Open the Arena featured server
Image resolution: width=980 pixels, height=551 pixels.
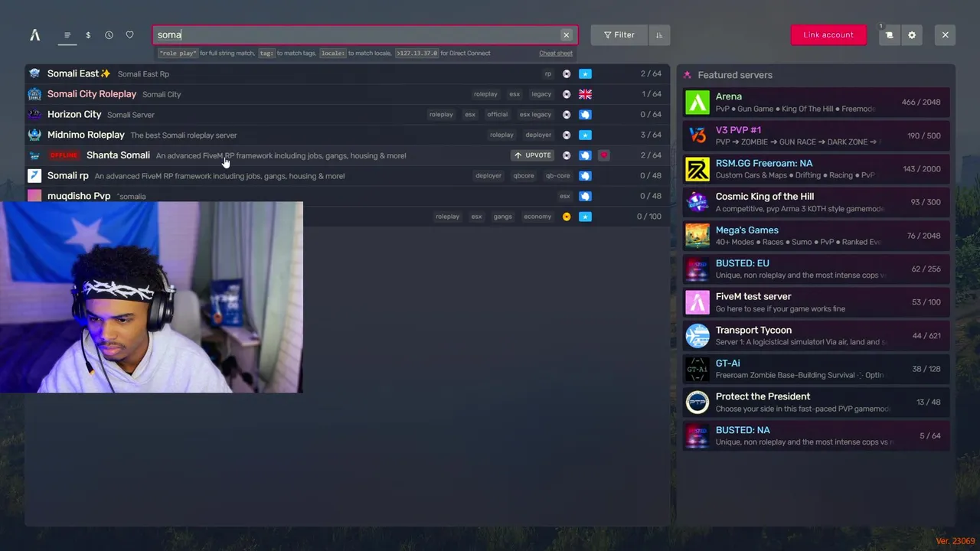[816, 103]
